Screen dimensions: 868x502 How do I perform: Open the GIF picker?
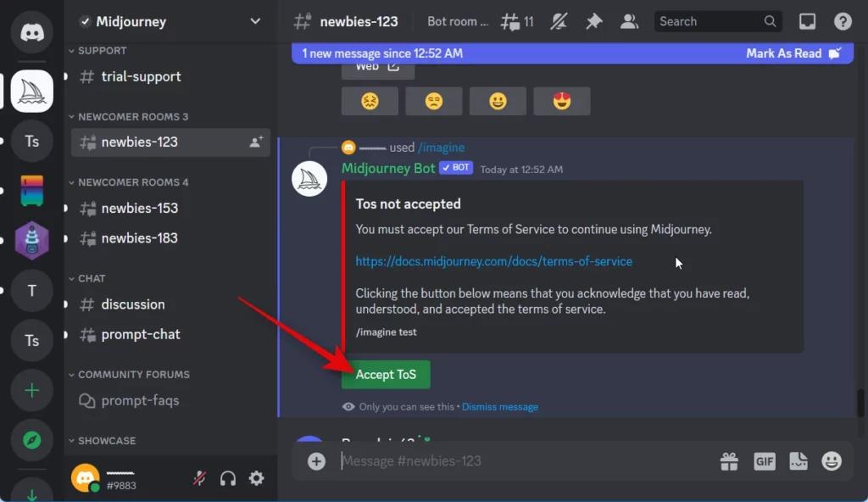[x=765, y=461]
